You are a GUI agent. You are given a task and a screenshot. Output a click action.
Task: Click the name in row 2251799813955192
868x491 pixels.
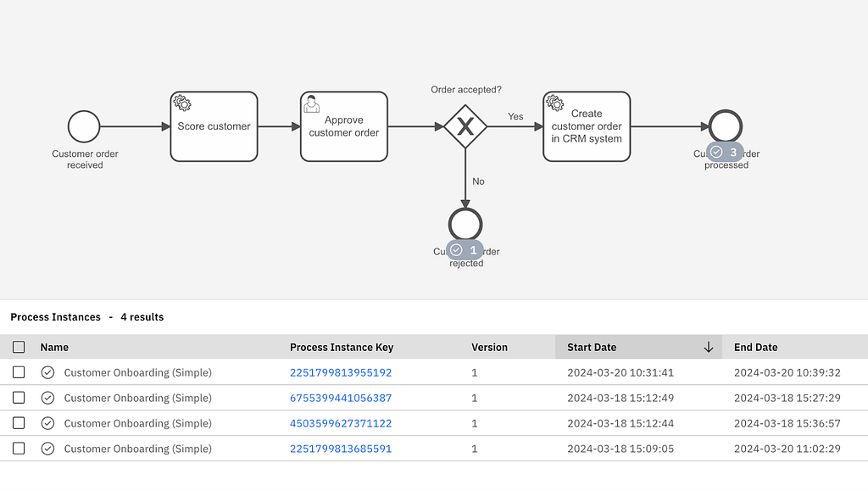click(x=138, y=372)
